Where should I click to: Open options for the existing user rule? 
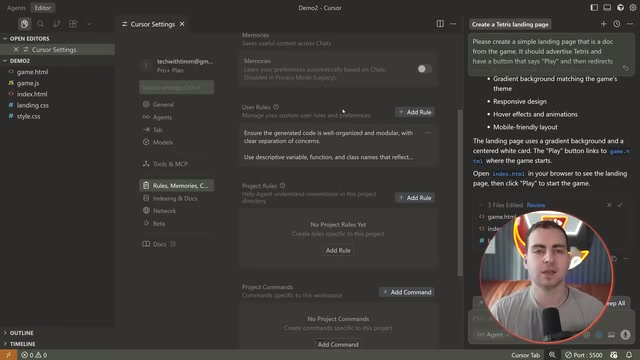pos(428,133)
